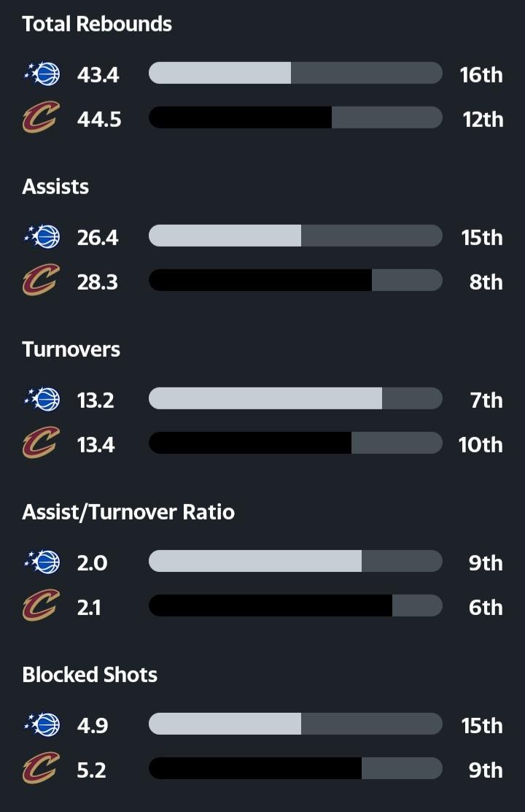525x812 pixels.
Task: Click the Cavaliers 5.2 blocked shots bar
Action: point(295,769)
